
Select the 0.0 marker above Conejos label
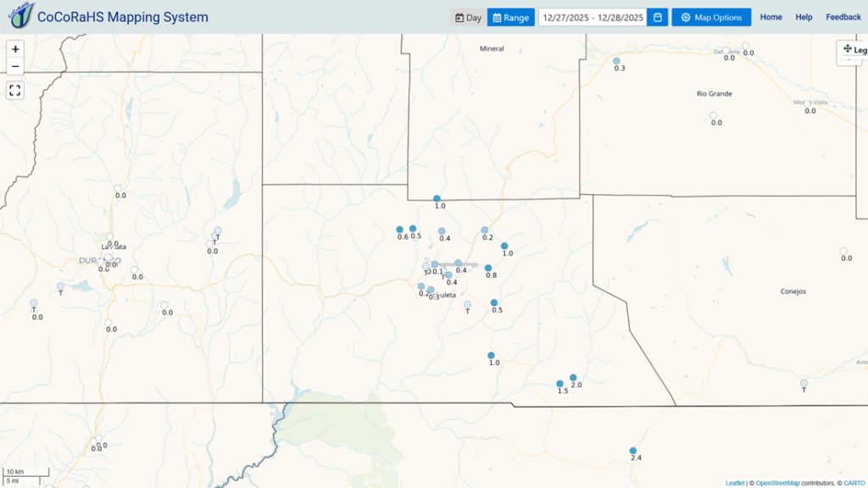(x=843, y=251)
